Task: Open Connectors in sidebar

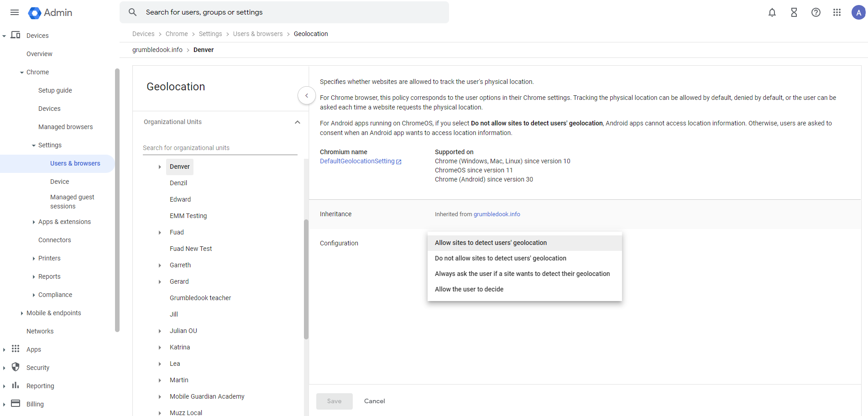Action: tap(54, 240)
